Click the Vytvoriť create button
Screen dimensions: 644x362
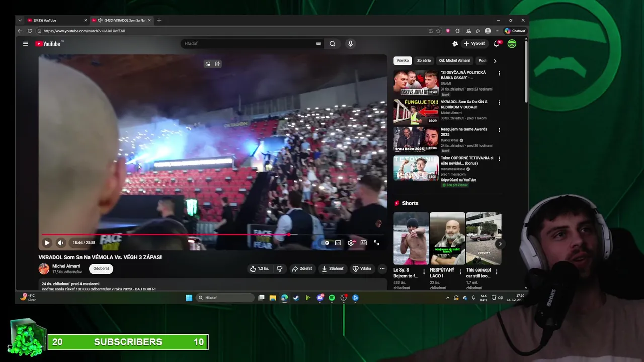[474, 44]
